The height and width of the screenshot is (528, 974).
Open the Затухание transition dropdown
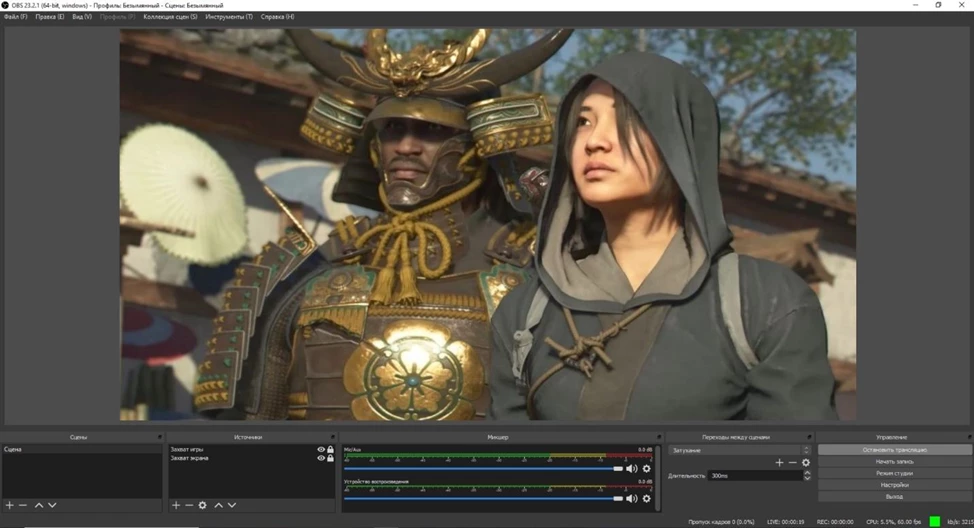[x=739, y=450]
